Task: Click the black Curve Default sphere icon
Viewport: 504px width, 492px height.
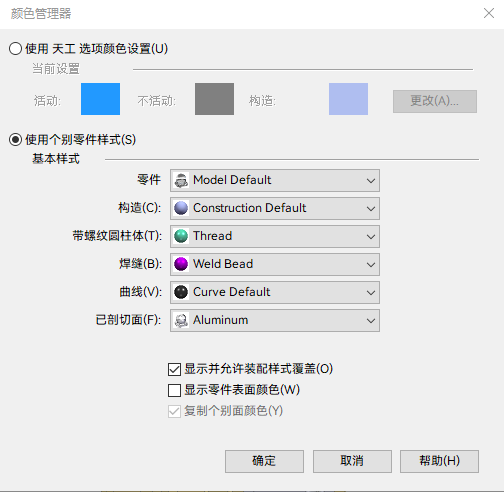Action: click(x=181, y=292)
